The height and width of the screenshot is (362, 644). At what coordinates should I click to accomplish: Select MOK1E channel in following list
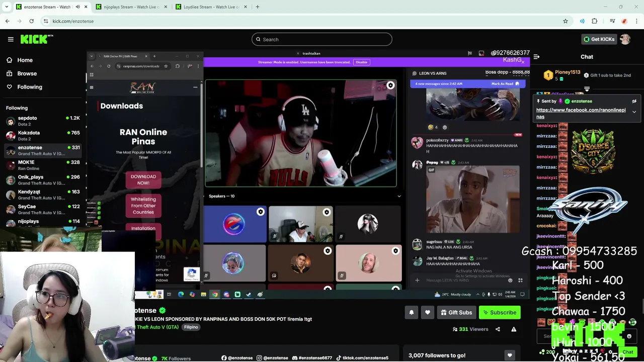point(43,165)
